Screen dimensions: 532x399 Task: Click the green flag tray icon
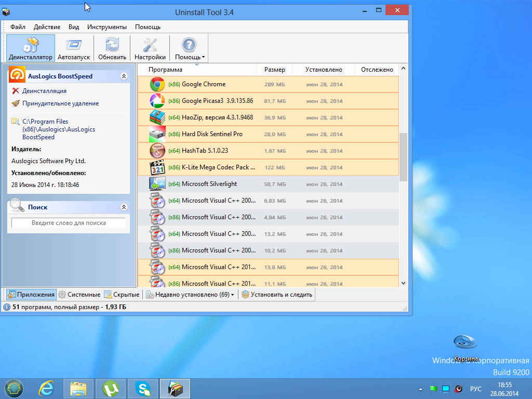[433, 389]
